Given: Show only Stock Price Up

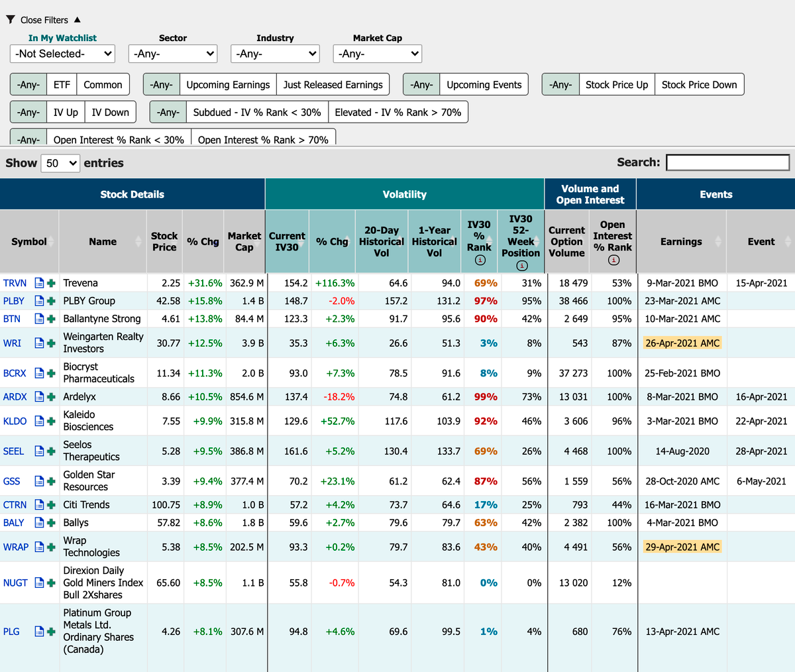Looking at the screenshot, I should (x=617, y=85).
